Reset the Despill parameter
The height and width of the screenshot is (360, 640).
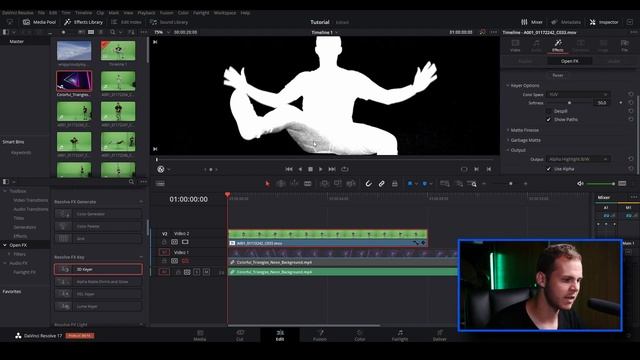tap(631, 111)
